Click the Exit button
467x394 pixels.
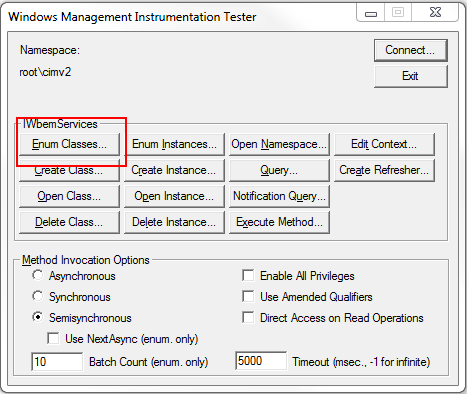click(x=410, y=76)
